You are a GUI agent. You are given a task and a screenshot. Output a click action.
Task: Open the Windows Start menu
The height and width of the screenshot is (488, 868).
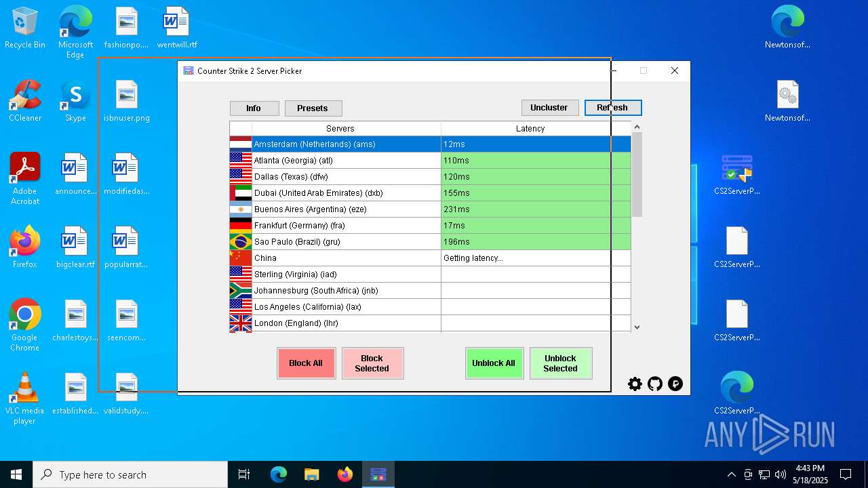pyautogui.click(x=16, y=474)
